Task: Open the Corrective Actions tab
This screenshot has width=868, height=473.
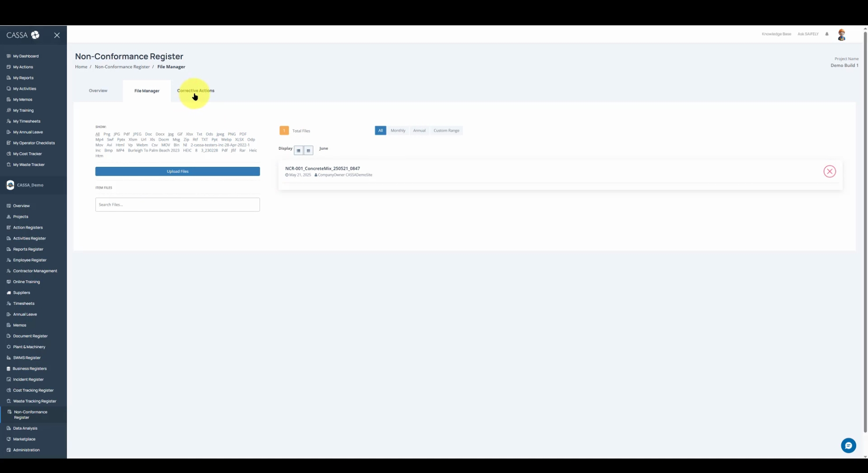Action: pyautogui.click(x=196, y=91)
